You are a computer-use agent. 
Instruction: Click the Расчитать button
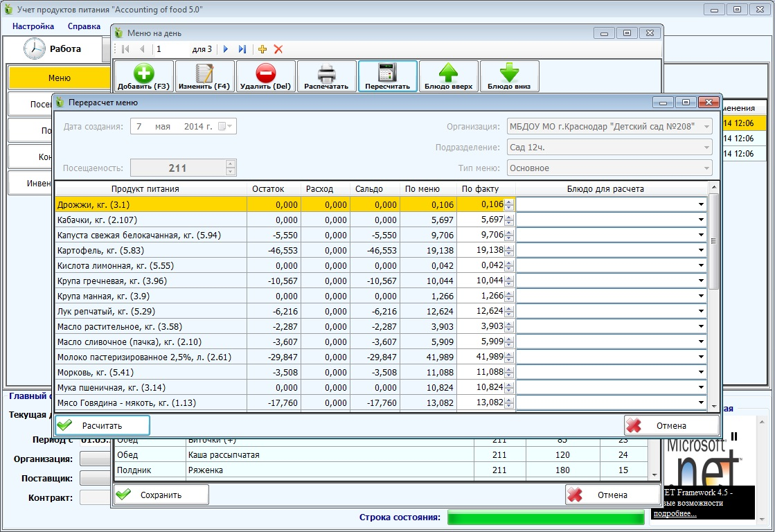[x=103, y=425]
